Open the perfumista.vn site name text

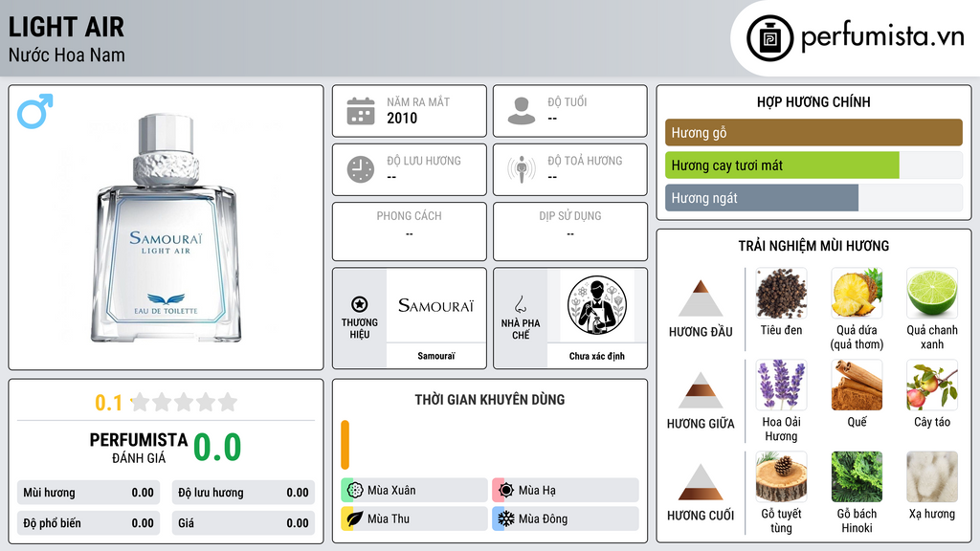[882, 37]
